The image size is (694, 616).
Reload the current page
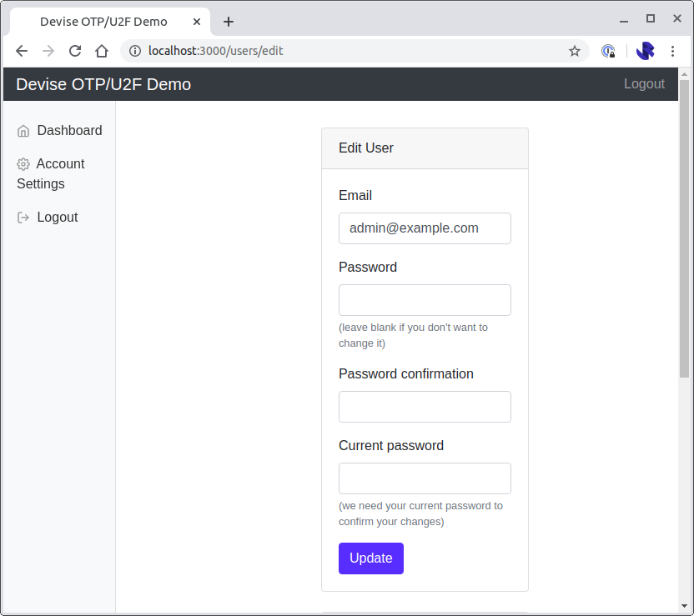click(75, 51)
